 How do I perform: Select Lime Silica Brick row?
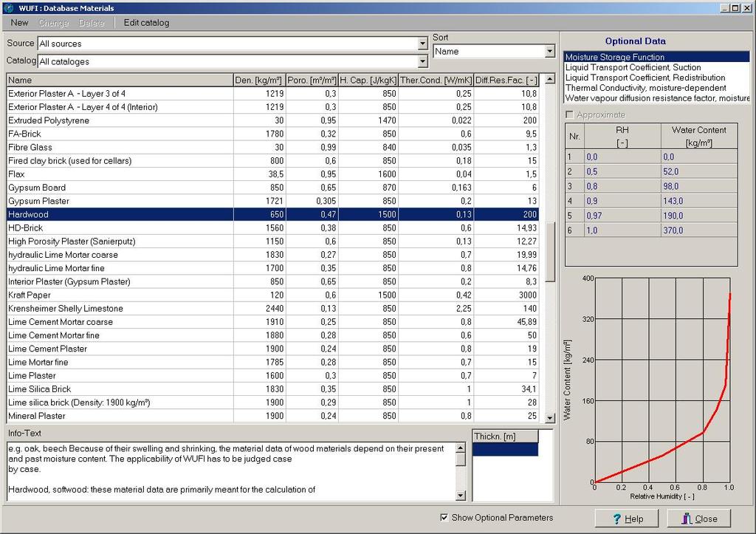[273, 389]
